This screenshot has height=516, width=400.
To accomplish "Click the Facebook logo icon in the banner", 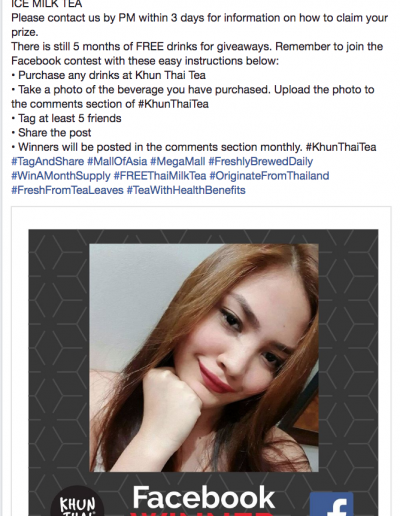I will click(332, 504).
